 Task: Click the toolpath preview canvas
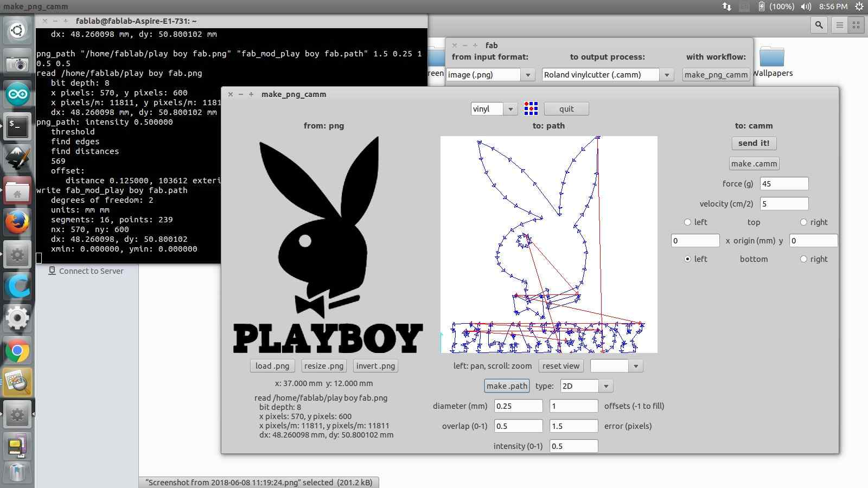(549, 245)
